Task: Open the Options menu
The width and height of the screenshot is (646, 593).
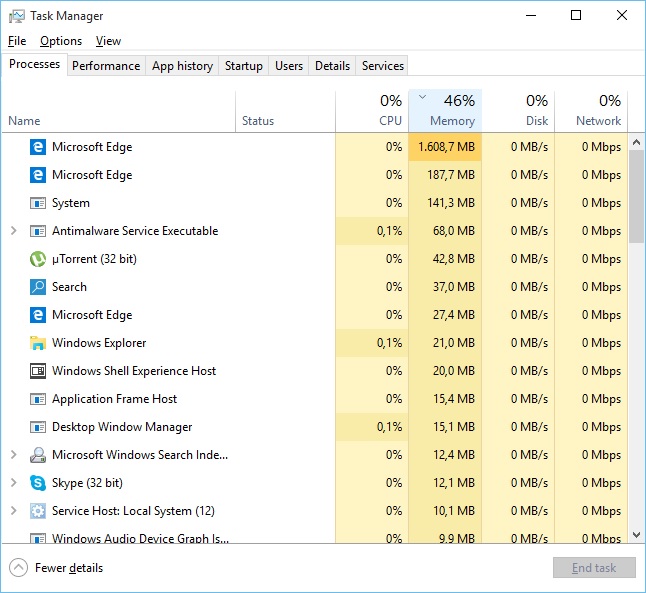Action: 61,41
